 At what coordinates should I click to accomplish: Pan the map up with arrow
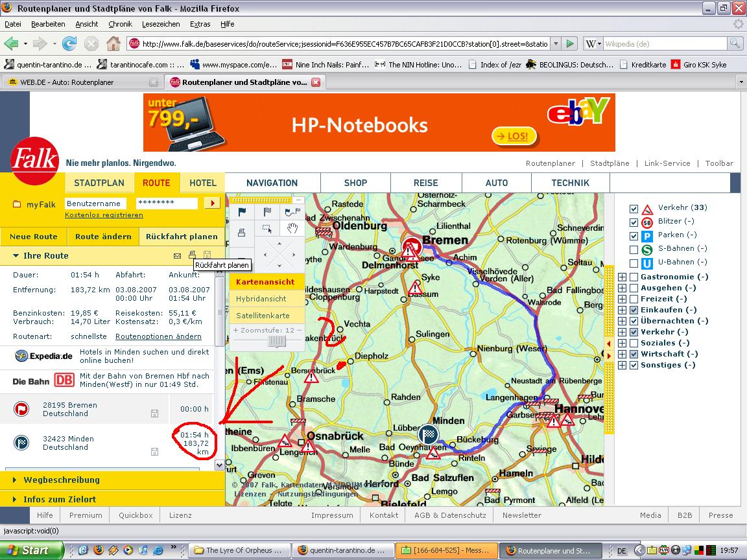pos(279,243)
